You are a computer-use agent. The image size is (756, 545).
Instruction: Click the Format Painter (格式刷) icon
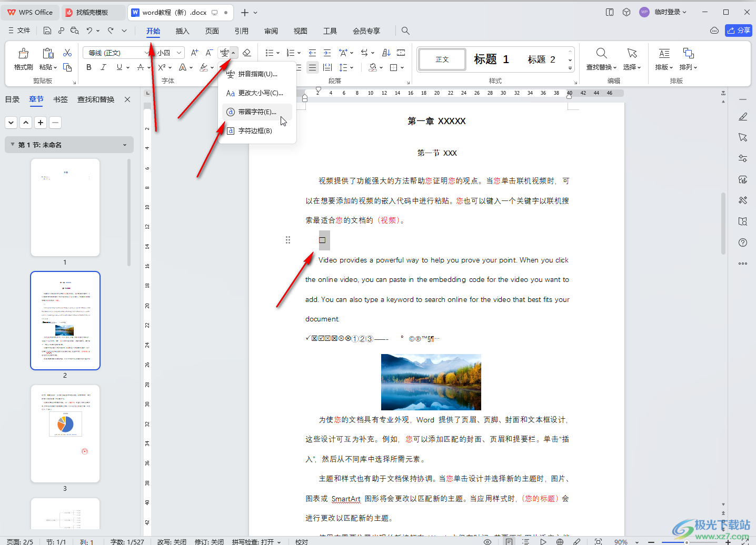point(23,53)
